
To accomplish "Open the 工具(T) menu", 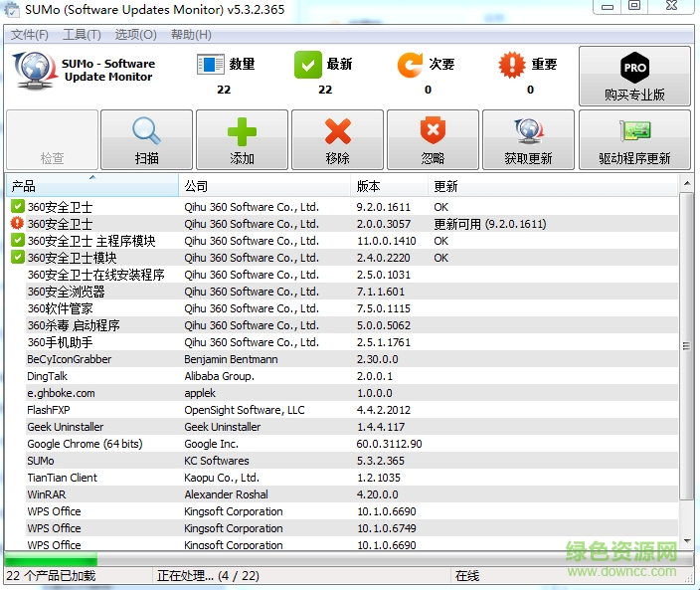I will (82, 35).
